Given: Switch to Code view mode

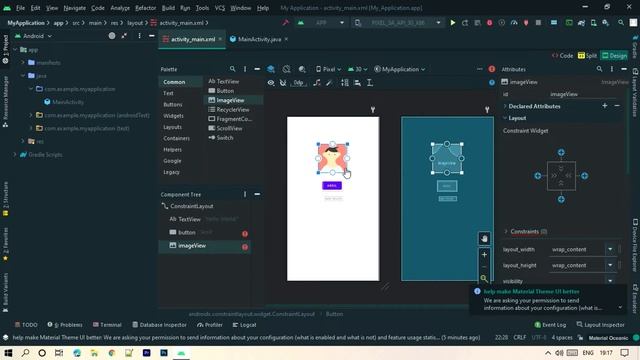Looking at the screenshot, I should point(562,56).
